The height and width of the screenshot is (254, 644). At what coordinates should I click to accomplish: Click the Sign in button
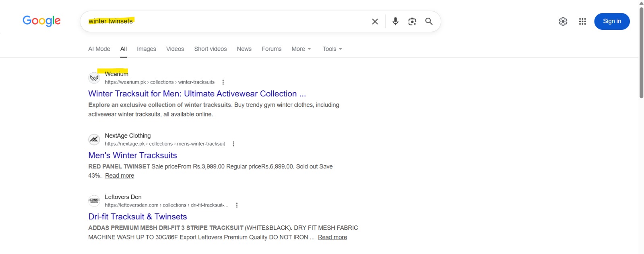(x=612, y=21)
